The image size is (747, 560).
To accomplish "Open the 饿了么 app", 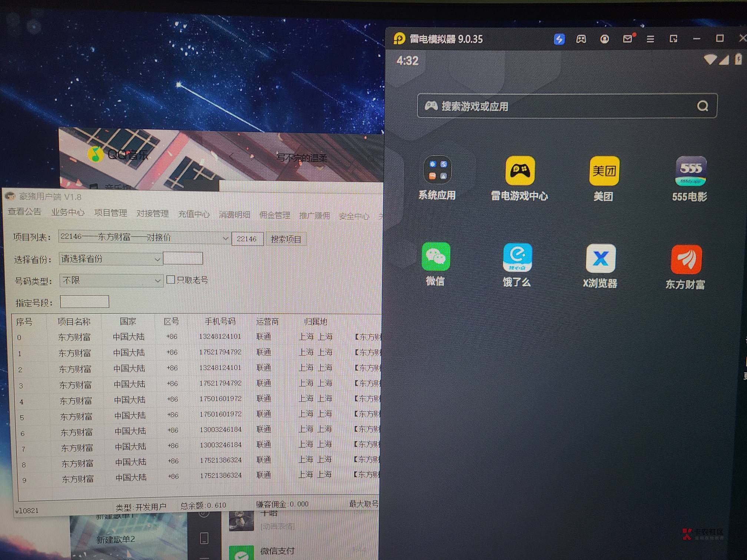I will (x=517, y=257).
